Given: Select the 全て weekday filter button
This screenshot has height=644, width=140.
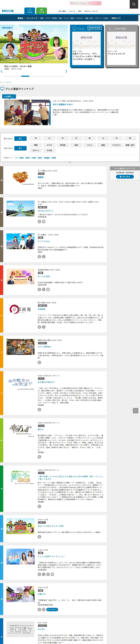Looking at the screenshot, I should (x=20, y=138).
